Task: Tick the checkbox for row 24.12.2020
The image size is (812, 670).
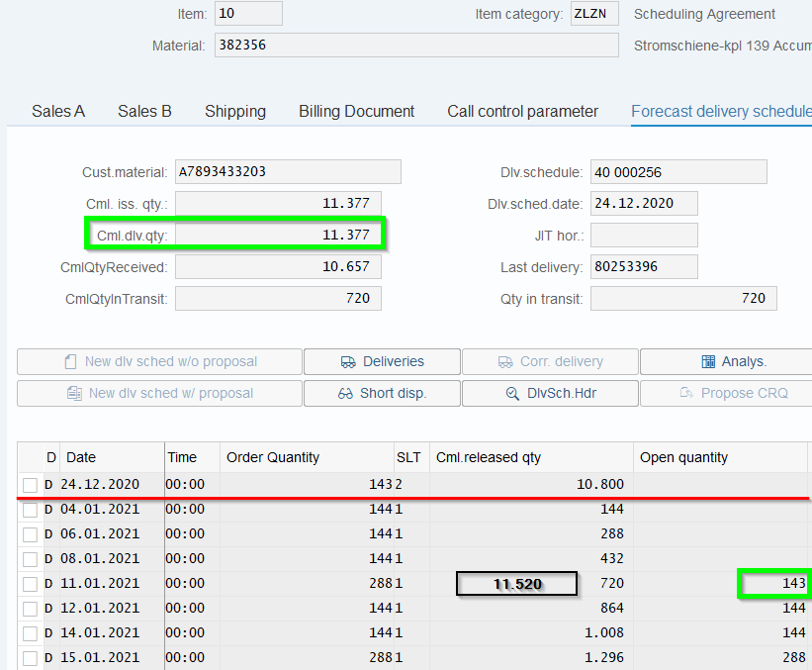Action: point(31,485)
